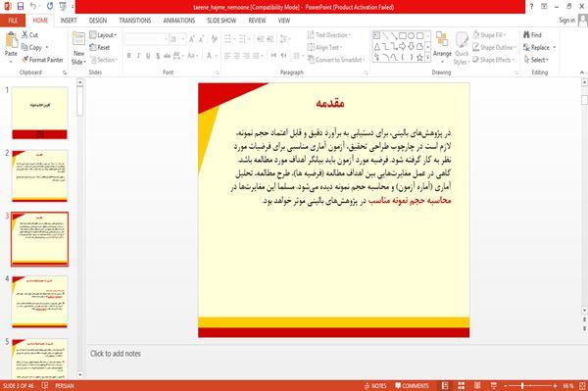Open the VIEW tab
Image resolution: width=588 pixels, height=391 pixels.
click(284, 21)
